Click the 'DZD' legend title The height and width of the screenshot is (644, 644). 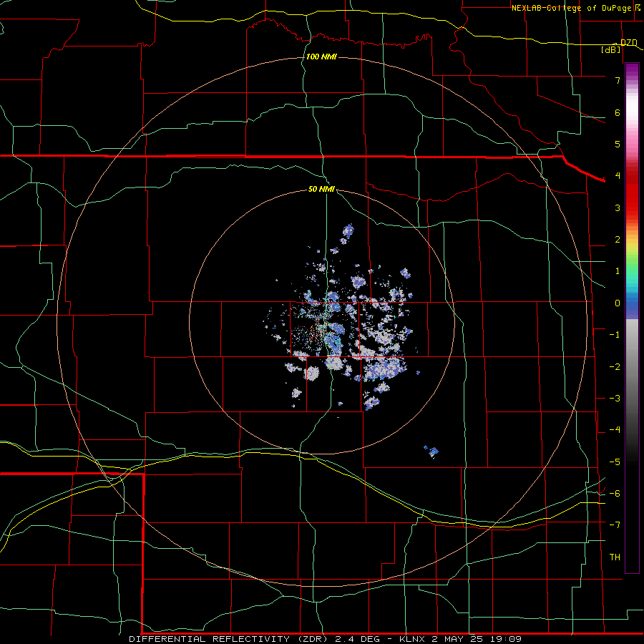[x=628, y=42]
